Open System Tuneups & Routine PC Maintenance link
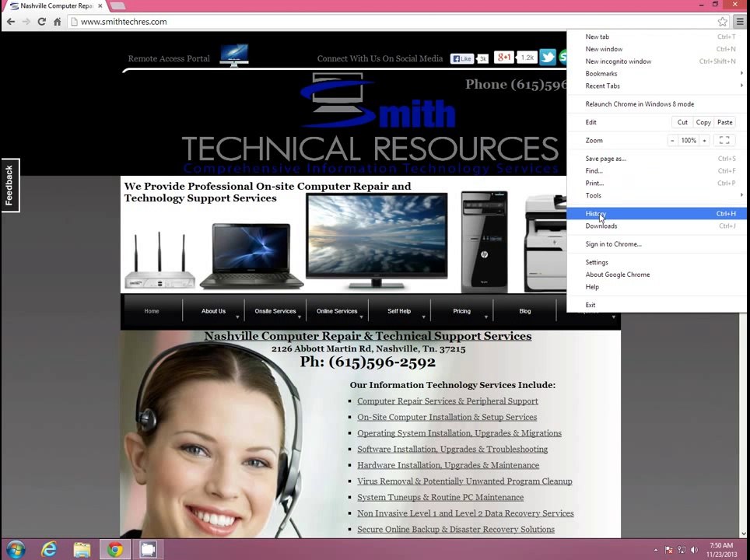This screenshot has height=560, width=750. [x=440, y=497]
